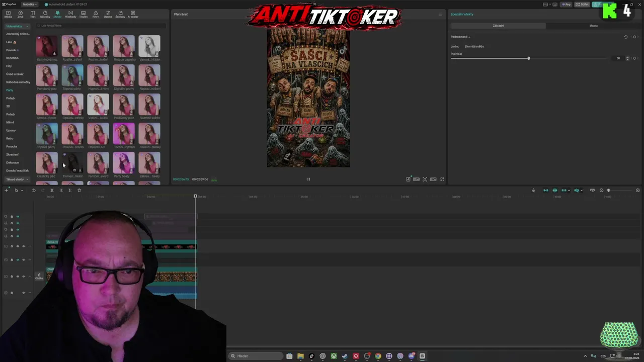Click the microphone voiceover record icon
This screenshot has height=362, width=644.
(533, 190)
